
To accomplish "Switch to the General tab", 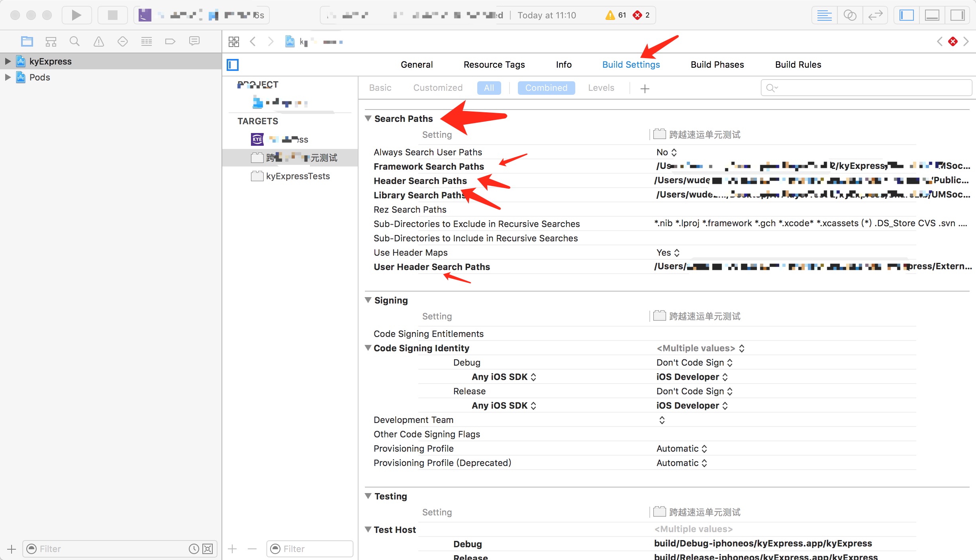I will 417,65.
